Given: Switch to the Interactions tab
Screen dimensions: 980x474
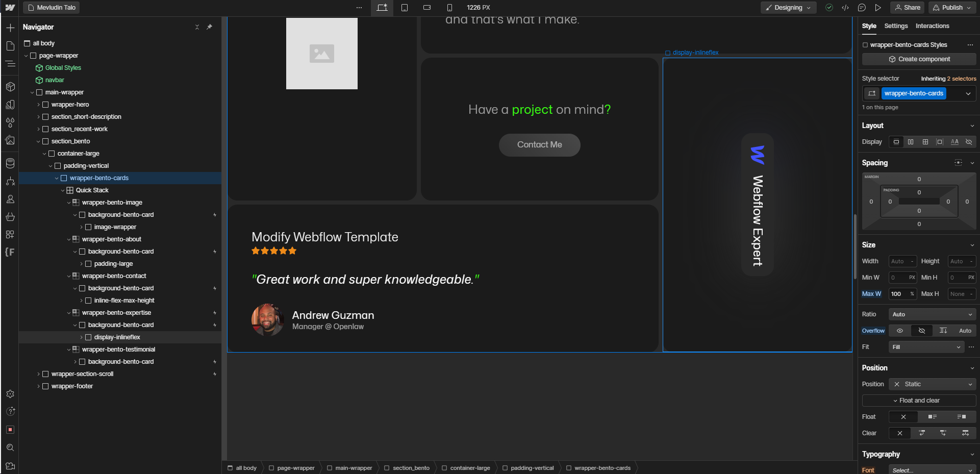Looking at the screenshot, I should (x=932, y=26).
